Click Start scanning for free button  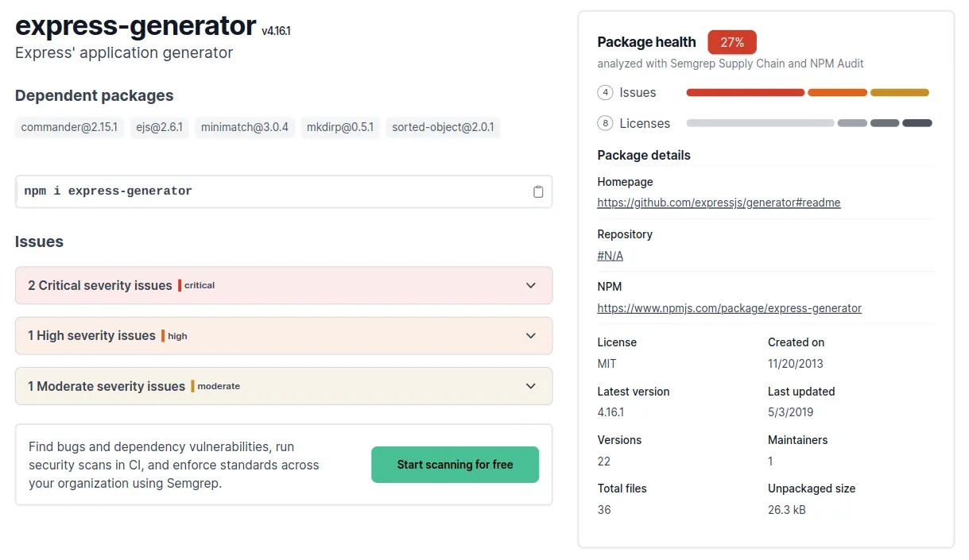(x=455, y=465)
